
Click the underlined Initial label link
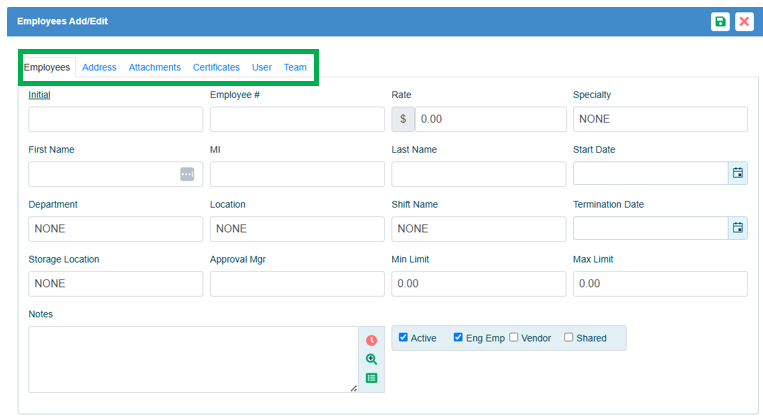[39, 95]
